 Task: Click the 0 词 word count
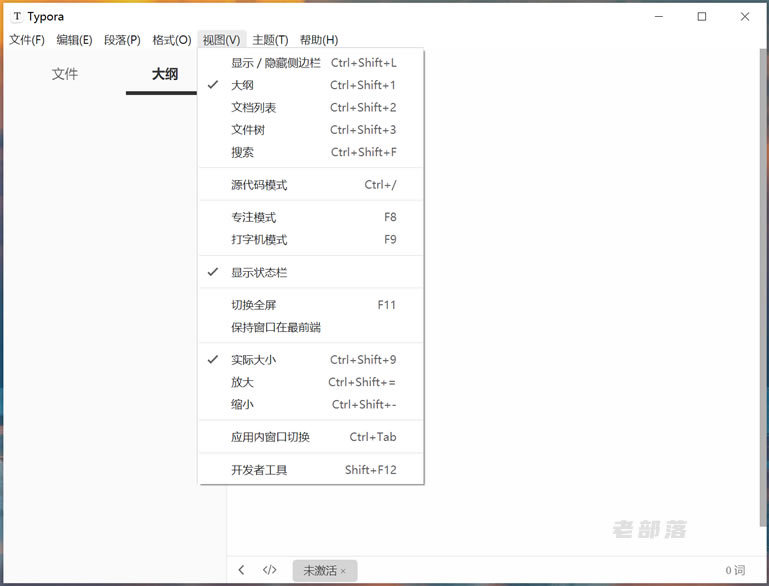735,570
